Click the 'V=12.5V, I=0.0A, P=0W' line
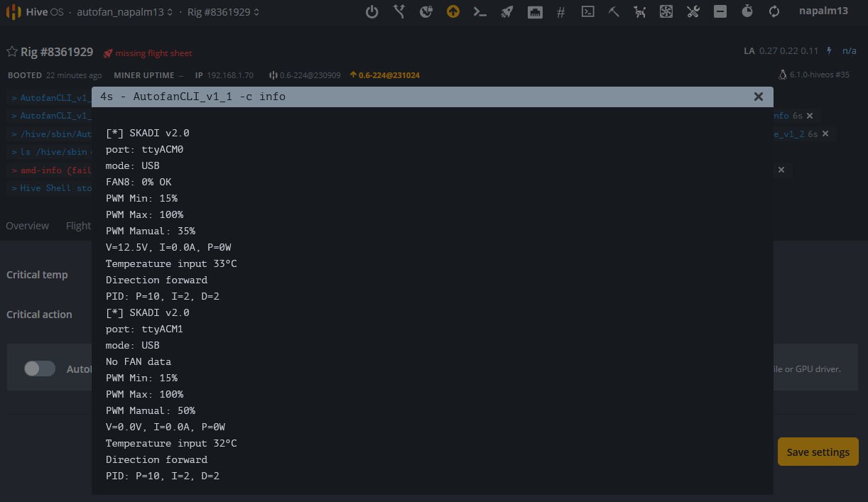Viewport: 868px width, 502px height. pos(168,247)
